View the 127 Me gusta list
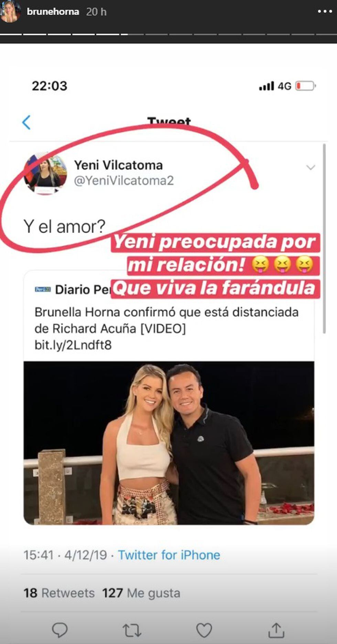The image size is (337, 644). (x=141, y=593)
